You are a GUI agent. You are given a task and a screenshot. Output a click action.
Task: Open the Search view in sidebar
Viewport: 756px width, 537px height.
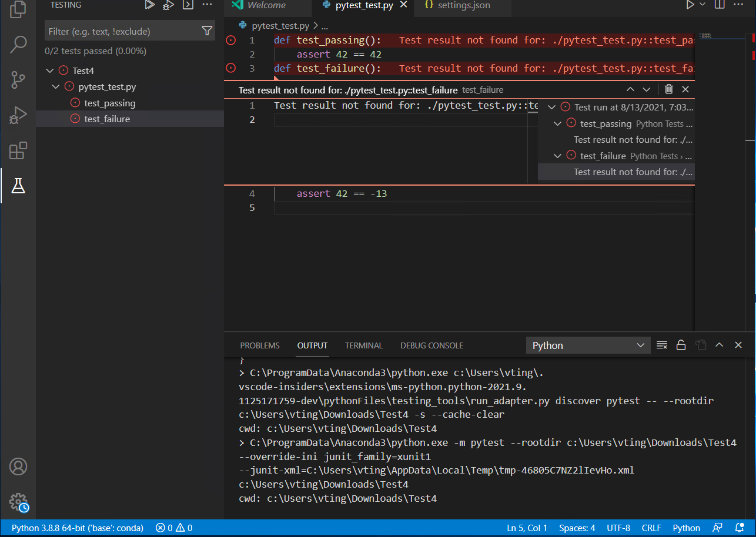(18, 44)
